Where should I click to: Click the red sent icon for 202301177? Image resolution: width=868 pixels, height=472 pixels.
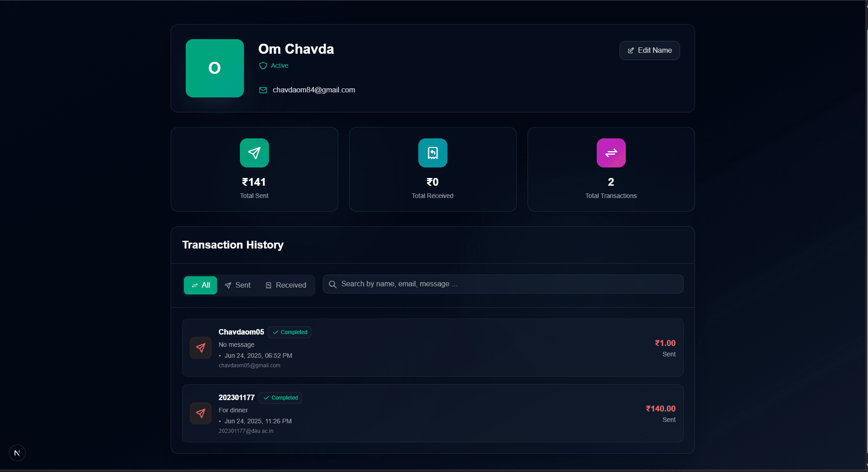pos(201,413)
